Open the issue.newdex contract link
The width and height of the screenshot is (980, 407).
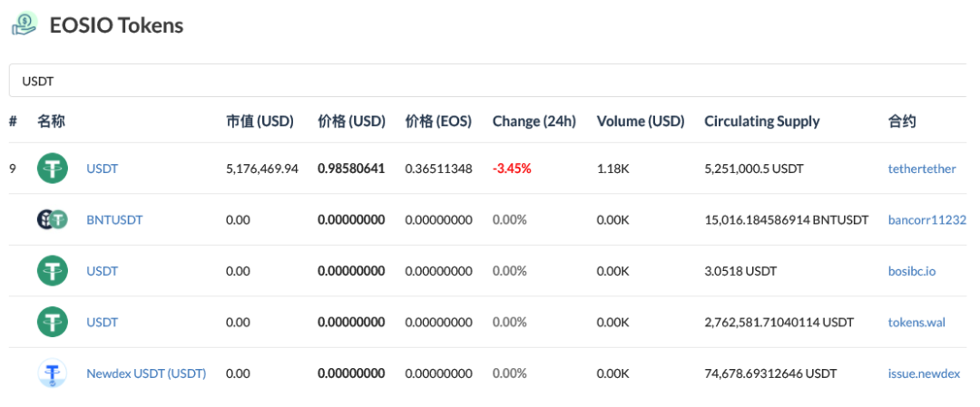(x=924, y=373)
